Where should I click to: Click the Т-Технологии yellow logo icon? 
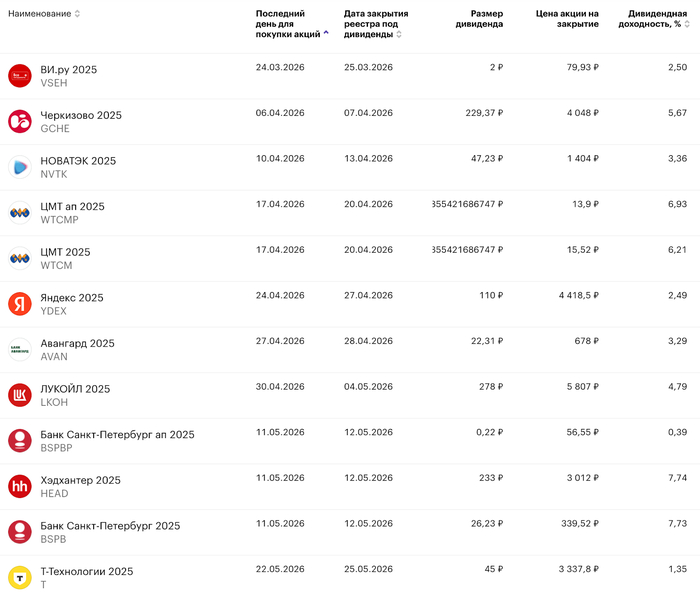(20, 578)
